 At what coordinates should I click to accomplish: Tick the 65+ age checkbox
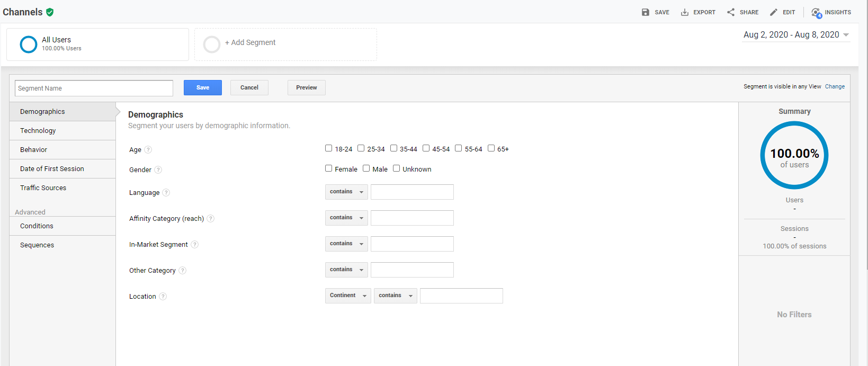(491, 148)
